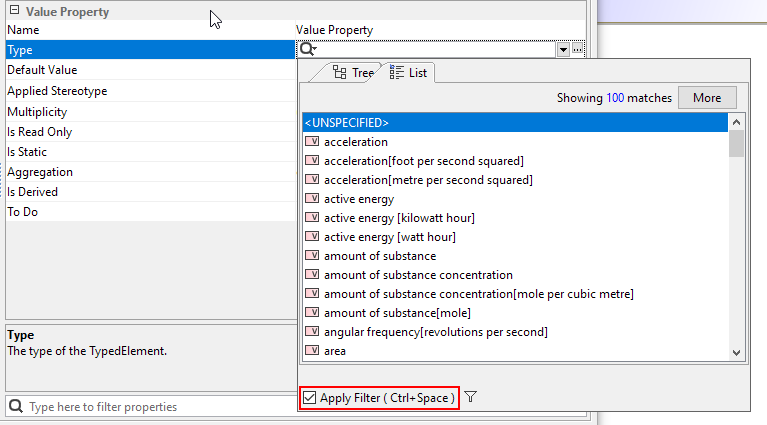Click the search magnifier icon in Type field
This screenshot has height=425, width=767.
tap(308, 49)
